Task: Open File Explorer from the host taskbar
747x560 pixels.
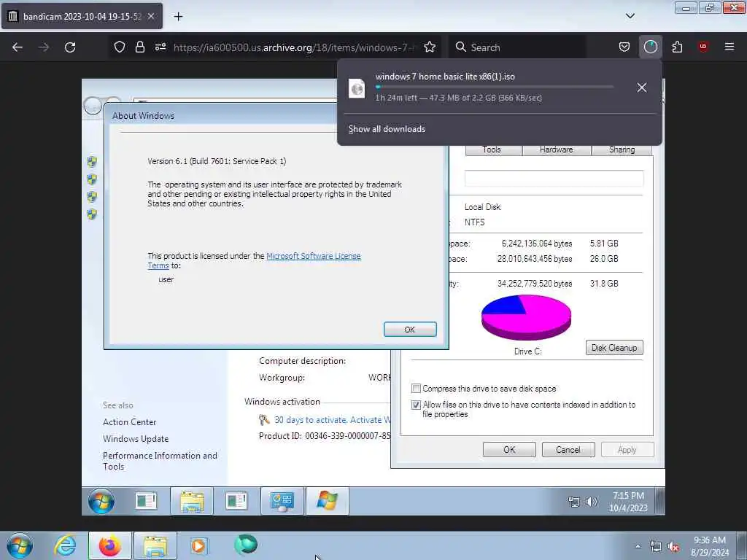Action: [155, 546]
